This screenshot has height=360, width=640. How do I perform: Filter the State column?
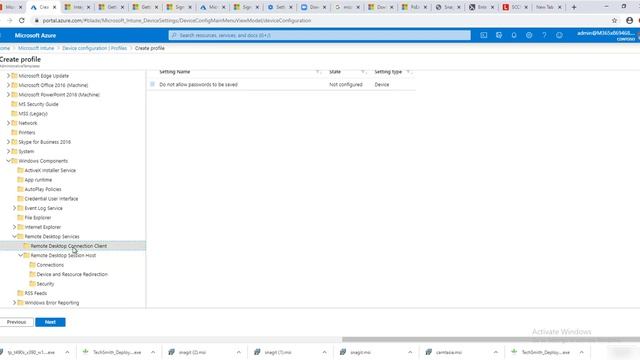363,72
